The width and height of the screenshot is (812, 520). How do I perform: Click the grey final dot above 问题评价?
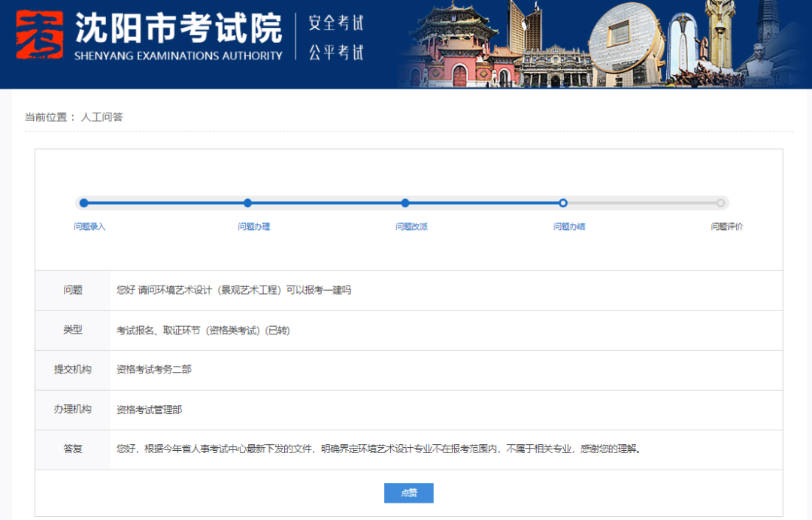click(720, 203)
